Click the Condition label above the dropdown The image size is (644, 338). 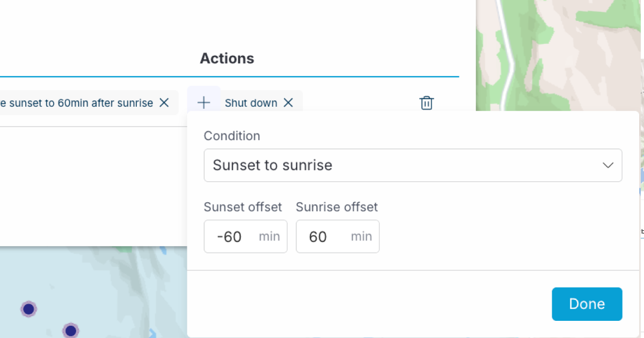(232, 136)
